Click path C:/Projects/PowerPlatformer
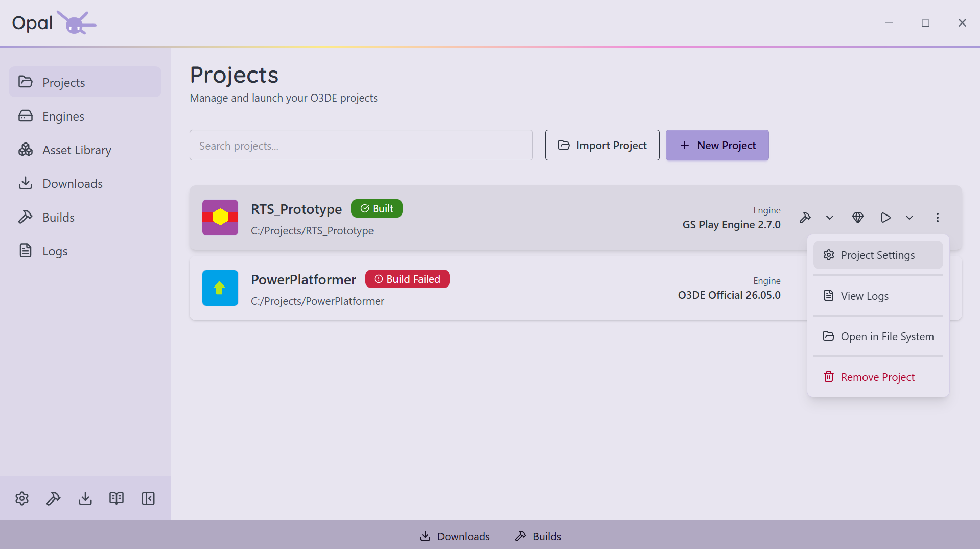 coord(317,301)
